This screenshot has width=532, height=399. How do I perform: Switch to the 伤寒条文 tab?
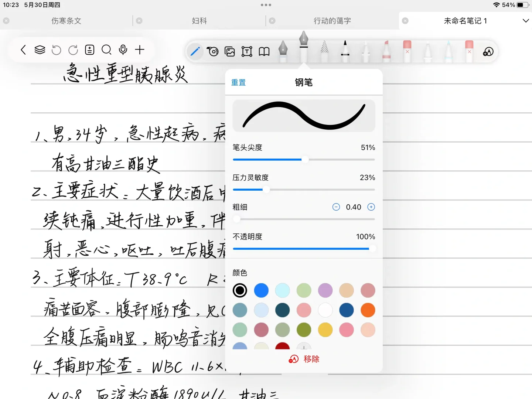coord(66,21)
